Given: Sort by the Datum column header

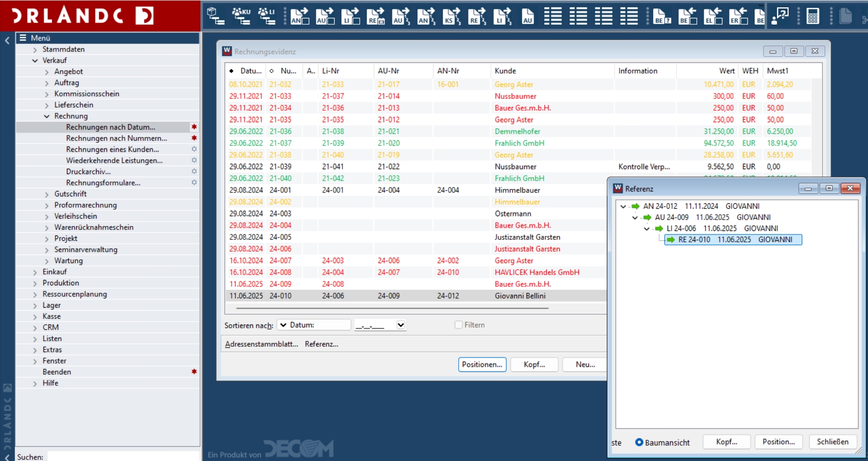Looking at the screenshot, I should [246, 71].
